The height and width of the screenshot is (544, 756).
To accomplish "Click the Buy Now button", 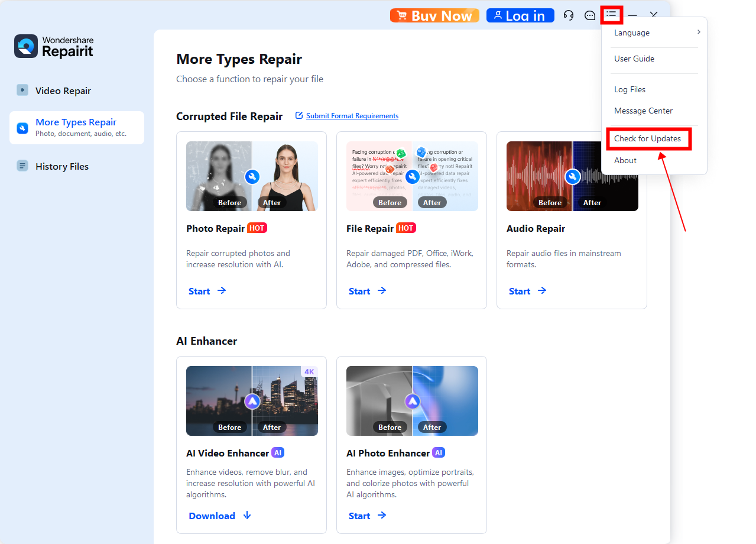I will (x=434, y=15).
